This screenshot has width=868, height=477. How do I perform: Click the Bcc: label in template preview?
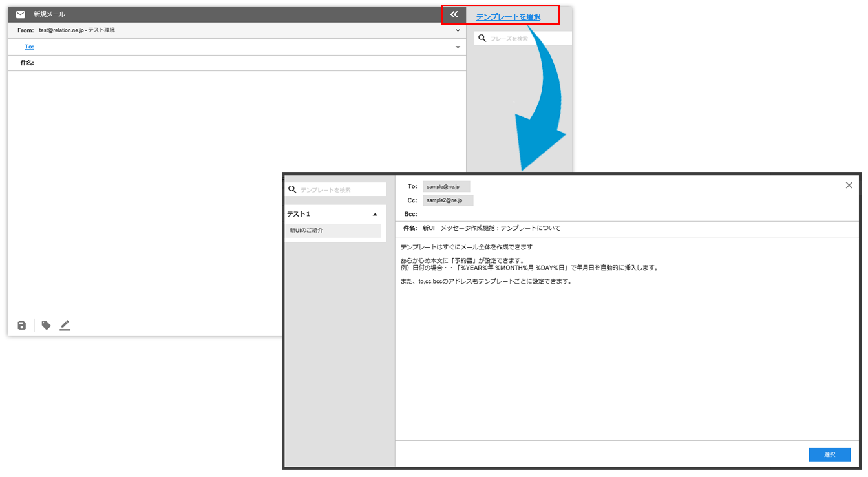click(410, 214)
